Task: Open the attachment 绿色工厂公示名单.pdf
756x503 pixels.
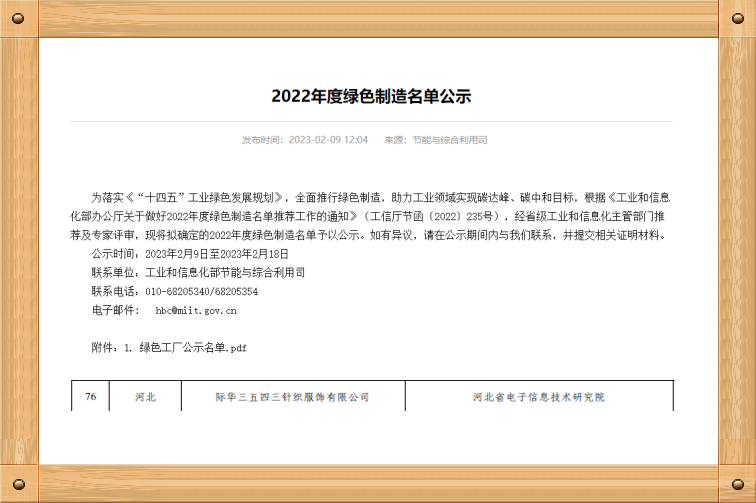Action: (x=193, y=347)
